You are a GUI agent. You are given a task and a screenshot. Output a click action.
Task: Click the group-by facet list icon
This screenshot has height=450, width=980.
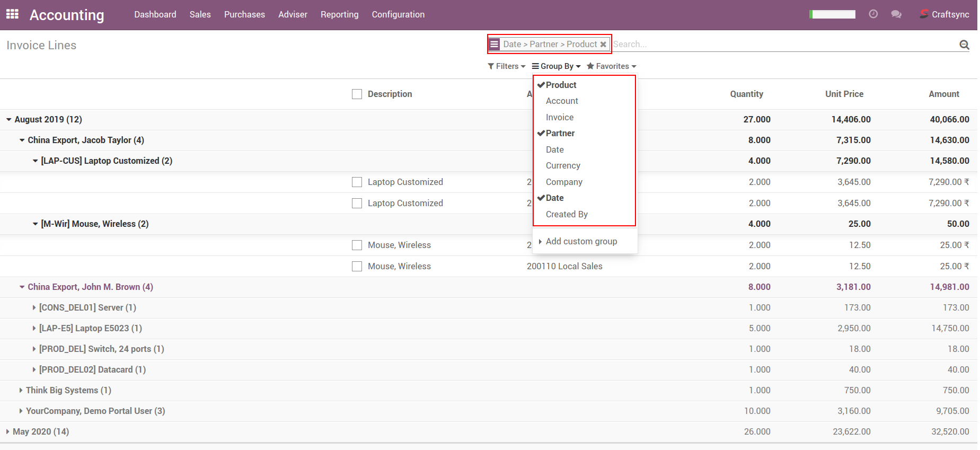[494, 44]
